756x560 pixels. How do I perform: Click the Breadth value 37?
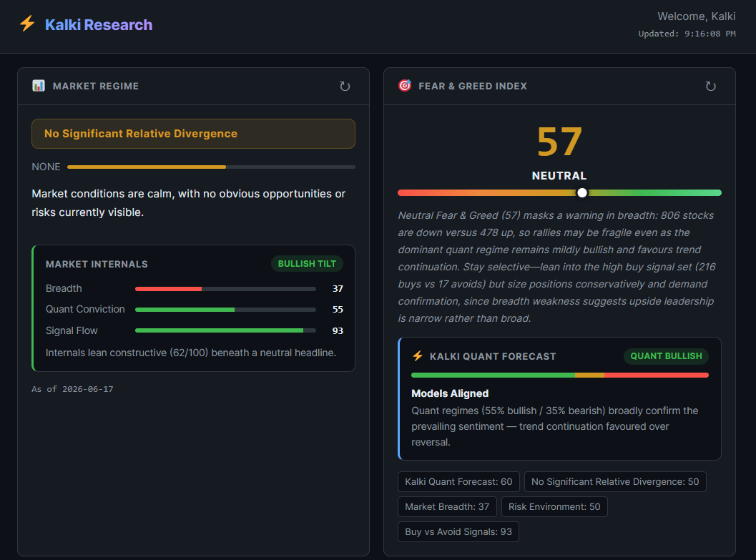click(338, 289)
